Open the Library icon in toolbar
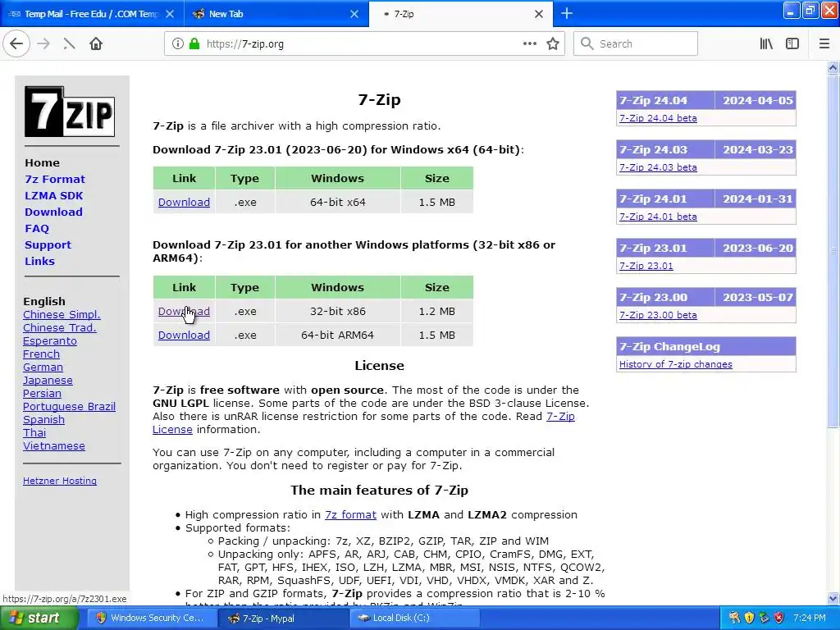This screenshot has width=840, height=630. tap(766, 44)
